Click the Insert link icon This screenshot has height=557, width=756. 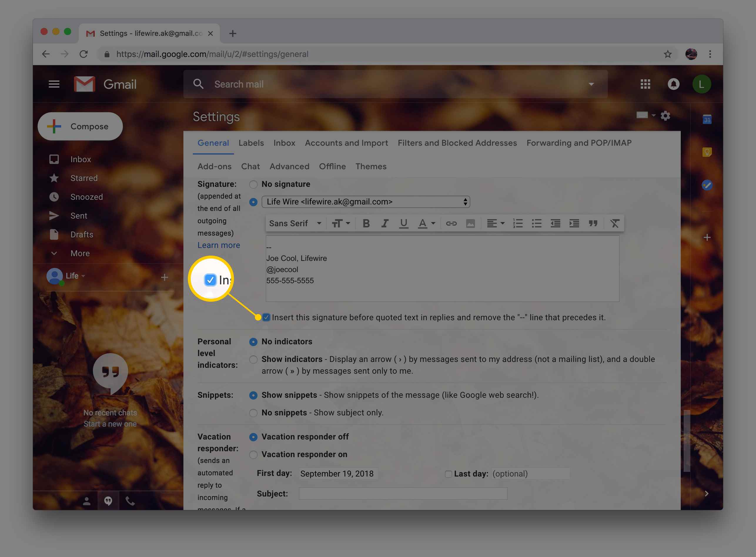point(451,224)
